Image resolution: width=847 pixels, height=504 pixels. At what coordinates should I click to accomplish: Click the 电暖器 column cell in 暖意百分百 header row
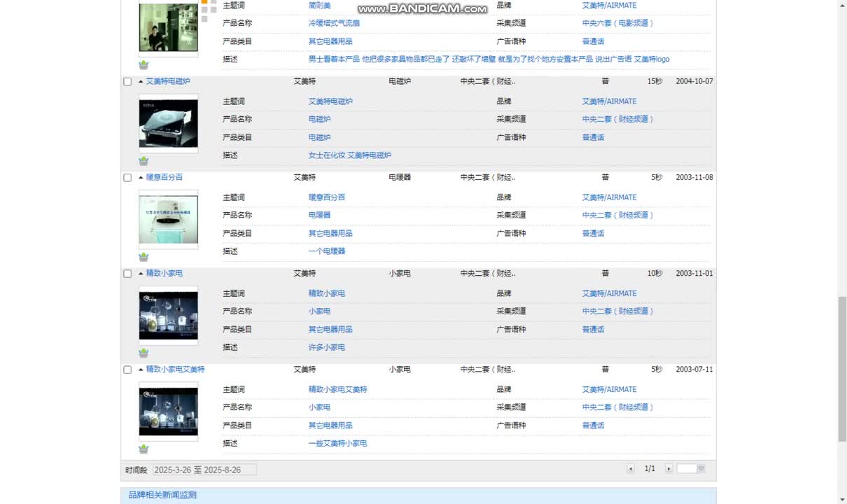click(x=400, y=177)
